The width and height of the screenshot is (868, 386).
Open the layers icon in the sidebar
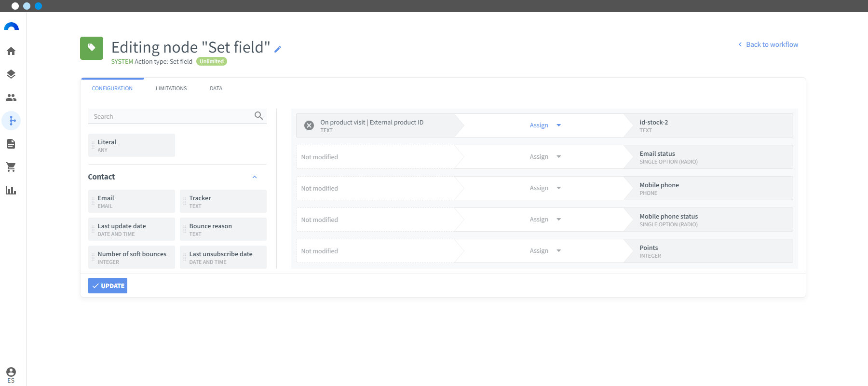[11, 74]
